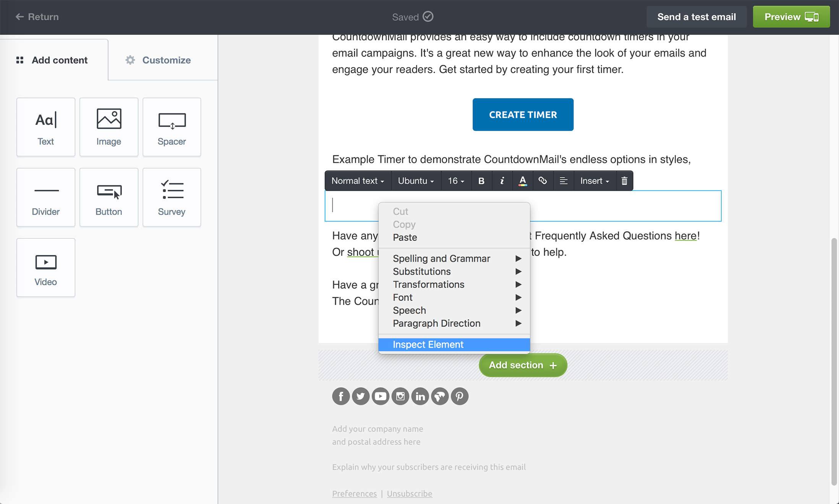Open the Normal text style dropdown
839x504 pixels.
tap(358, 181)
